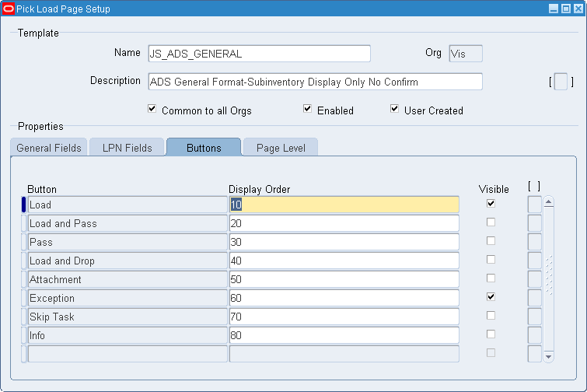Click the Oracle icon in title bar
This screenshot has height=392, width=587.
[9, 9]
